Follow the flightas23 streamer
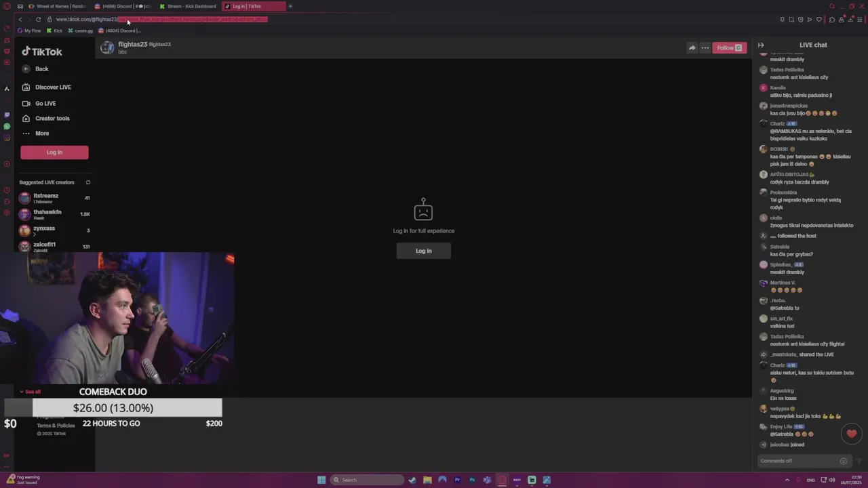 coord(729,47)
